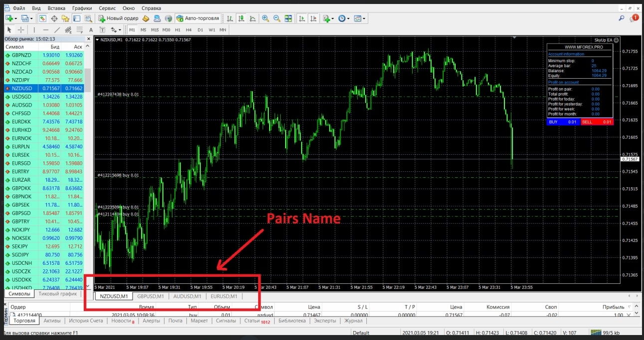Open the Сервис menu
The width and height of the screenshot is (644, 340).
point(107,8)
